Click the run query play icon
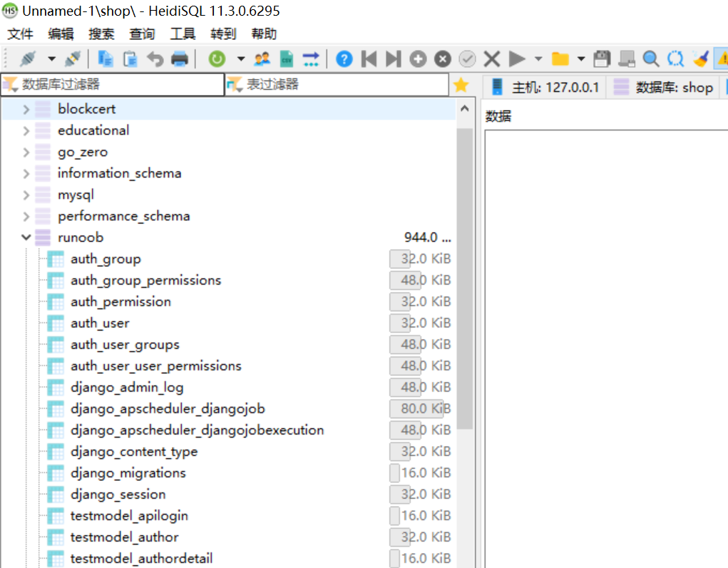The height and width of the screenshot is (568, 728). coord(517,59)
